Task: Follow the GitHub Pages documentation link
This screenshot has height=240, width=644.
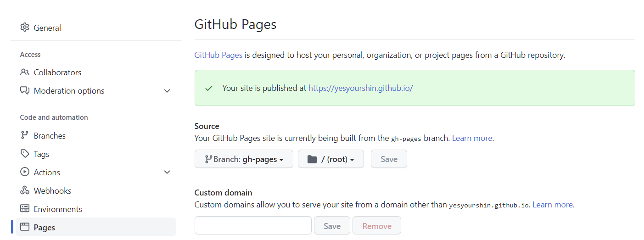Action: tap(218, 55)
